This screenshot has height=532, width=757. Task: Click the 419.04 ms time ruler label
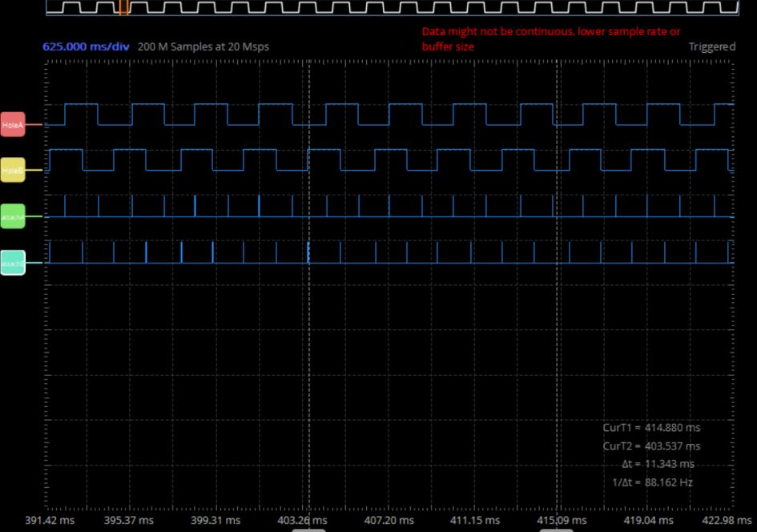[x=648, y=520]
